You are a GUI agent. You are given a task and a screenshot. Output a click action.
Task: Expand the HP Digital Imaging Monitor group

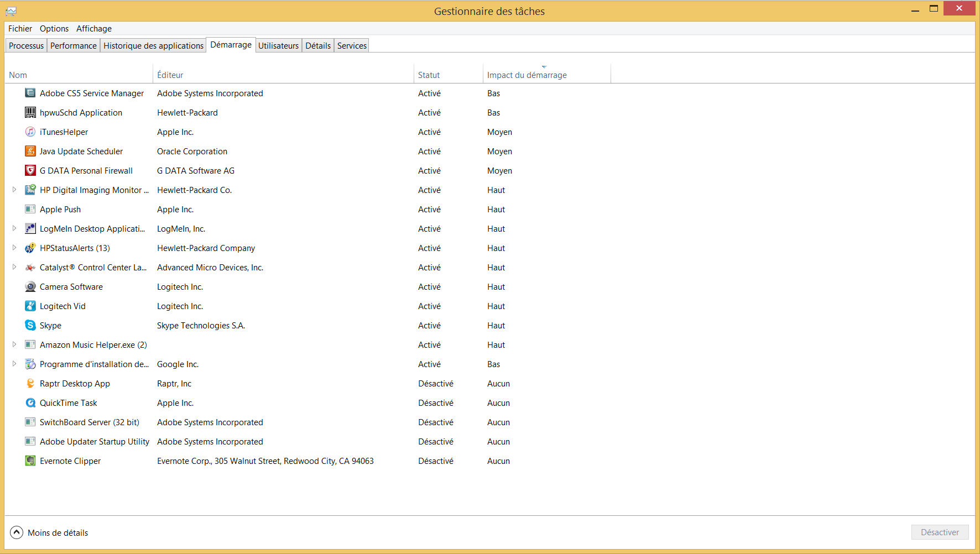pos(14,190)
